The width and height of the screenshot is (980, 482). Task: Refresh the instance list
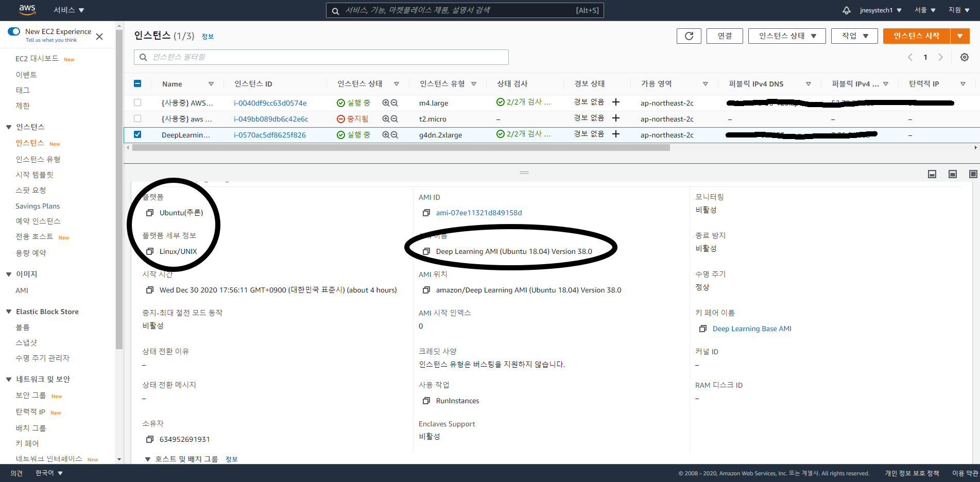coord(689,36)
